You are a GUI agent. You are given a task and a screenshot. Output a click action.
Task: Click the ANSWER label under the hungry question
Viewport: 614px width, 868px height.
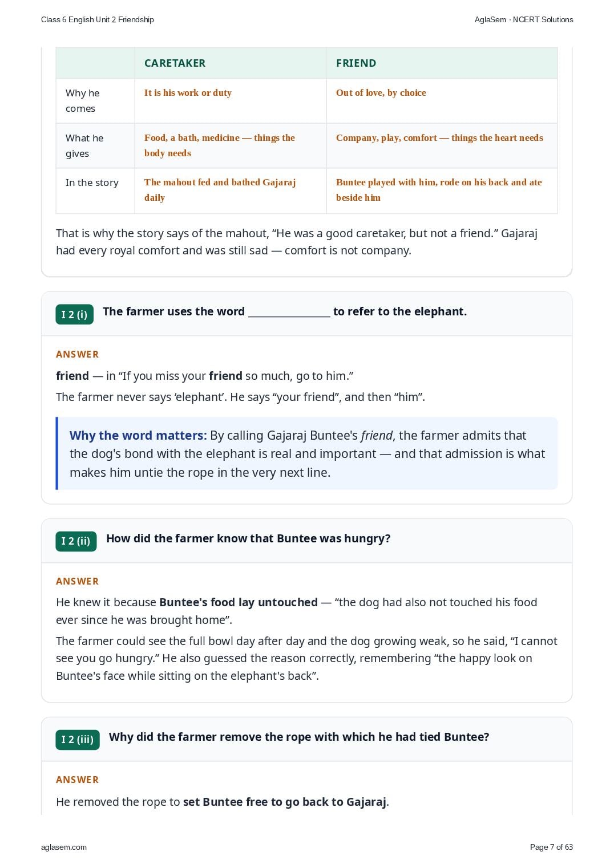78,581
